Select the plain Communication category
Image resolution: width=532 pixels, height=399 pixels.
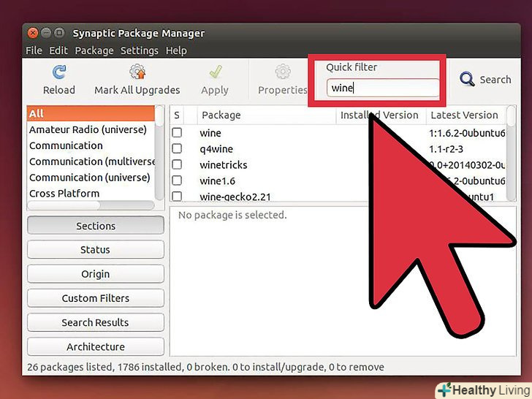[x=91, y=145]
